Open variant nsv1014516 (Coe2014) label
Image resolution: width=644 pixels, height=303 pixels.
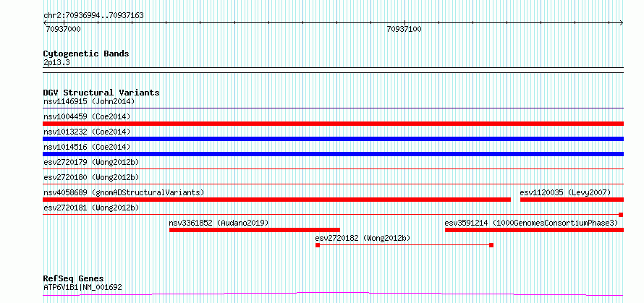coord(87,147)
